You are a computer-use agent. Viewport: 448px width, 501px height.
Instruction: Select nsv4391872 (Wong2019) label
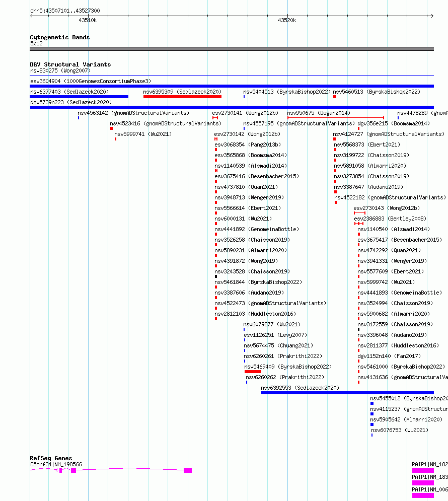coord(246,260)
